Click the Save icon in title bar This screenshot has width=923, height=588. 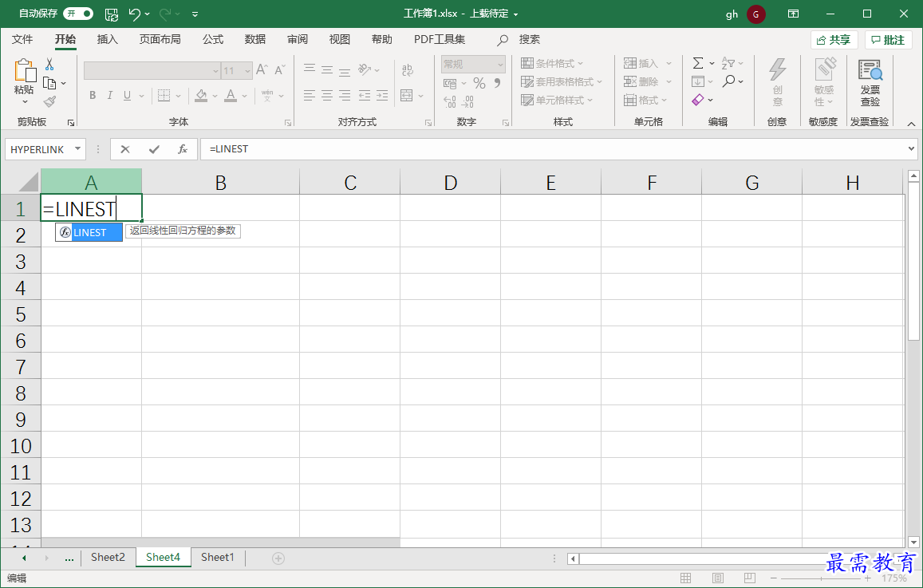[x=111, y=14]
